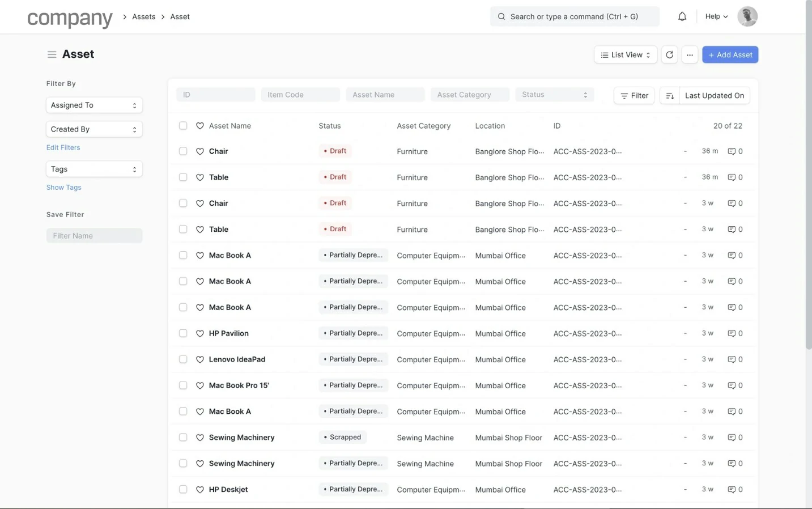Open the three-dots more options menu
Viewport: 812px width, 509px height.
click(690, 55)
